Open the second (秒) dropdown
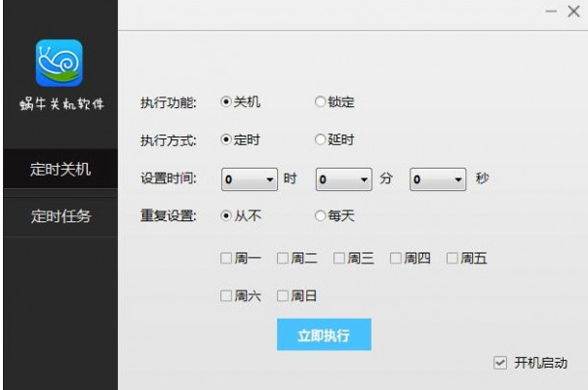588x390 pixels. pos(438,179)
